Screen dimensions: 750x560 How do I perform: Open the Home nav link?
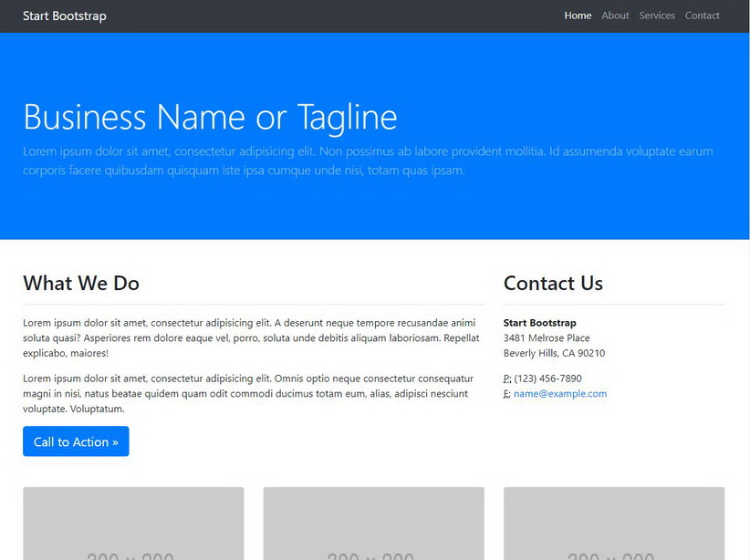click(578, 16)
